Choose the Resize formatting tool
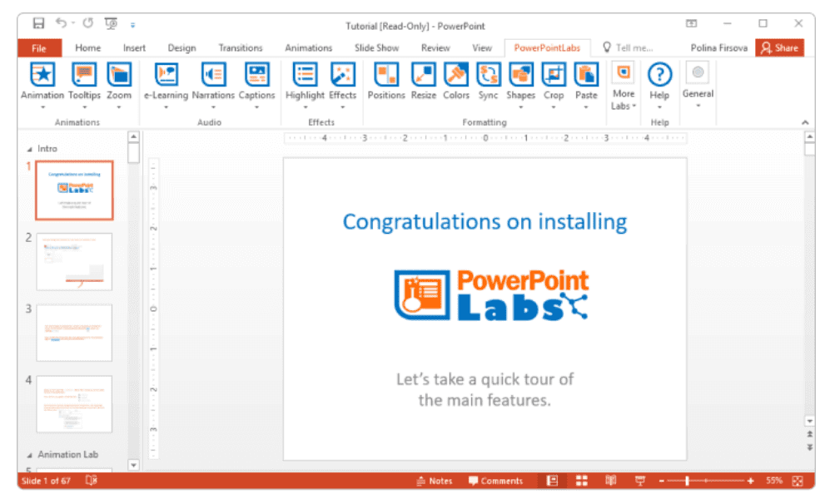 point(424,75)
